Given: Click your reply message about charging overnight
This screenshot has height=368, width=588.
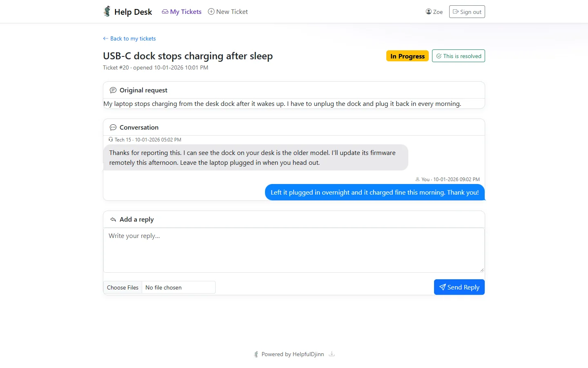Looking at the screenshot, I should pos(375,192).
